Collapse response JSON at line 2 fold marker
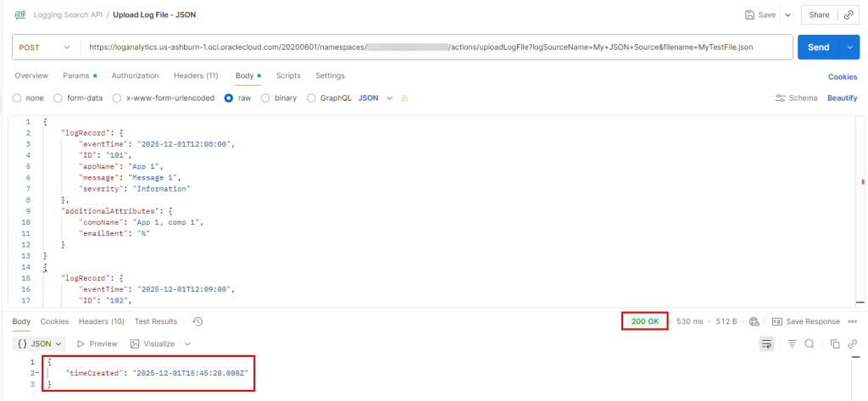The width and height of the screenshot is (868, 401). pyautogui.click(x=37, y=373)
